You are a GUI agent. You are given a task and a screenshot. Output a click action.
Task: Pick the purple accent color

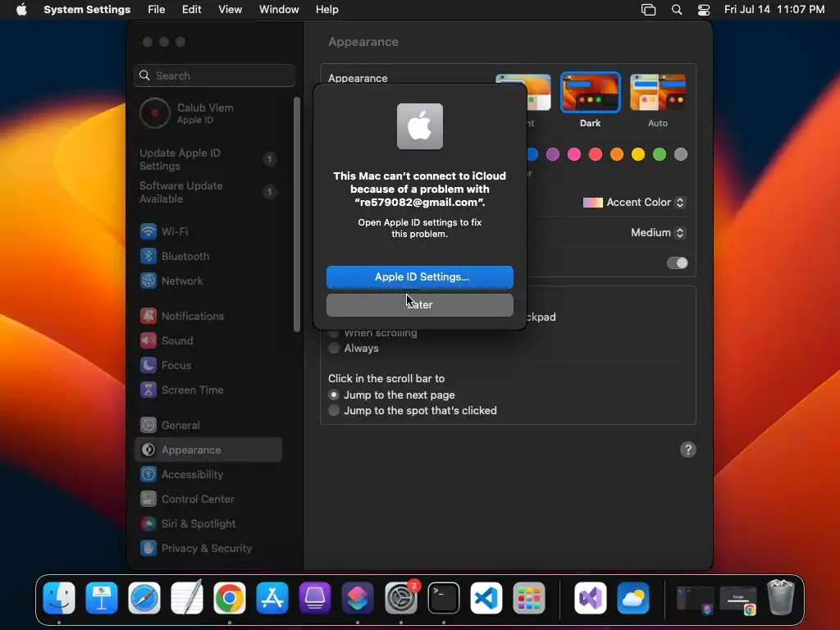pos(553,154)
